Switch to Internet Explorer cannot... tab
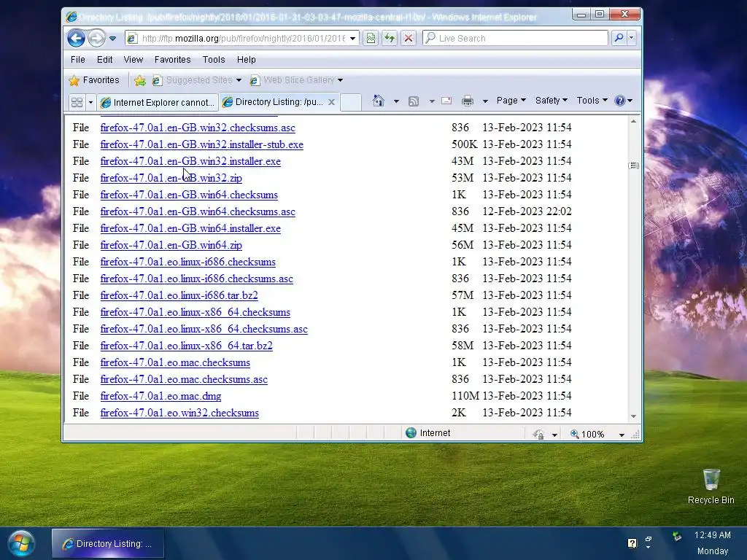This screenshot has height=560, width=747. pos(158,102)
